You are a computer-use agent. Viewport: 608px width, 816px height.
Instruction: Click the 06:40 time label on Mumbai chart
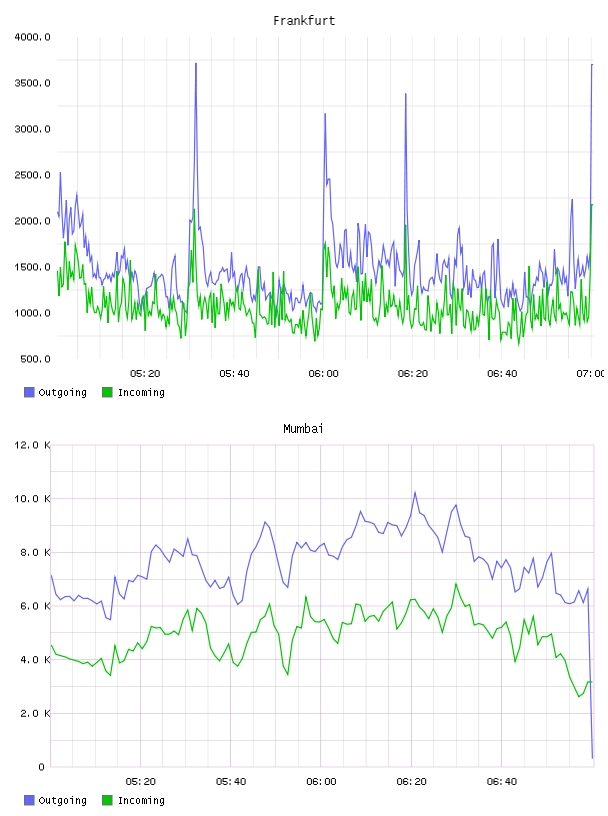(502, 782)
